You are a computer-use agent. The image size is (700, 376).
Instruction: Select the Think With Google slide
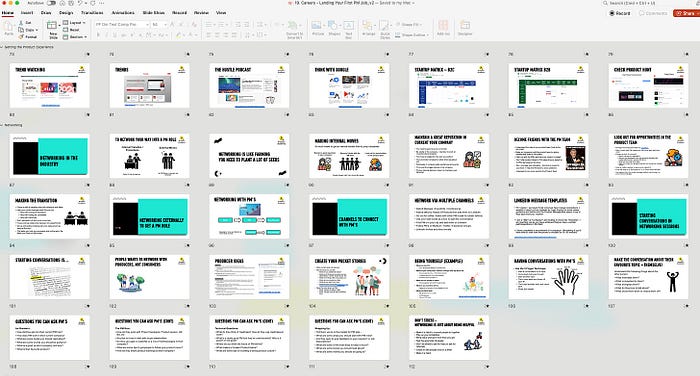349,85
